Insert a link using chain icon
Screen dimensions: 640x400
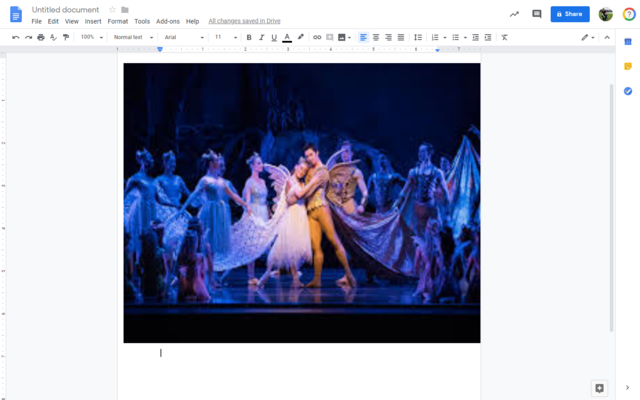pyautogui.click(x=317, y=37)
